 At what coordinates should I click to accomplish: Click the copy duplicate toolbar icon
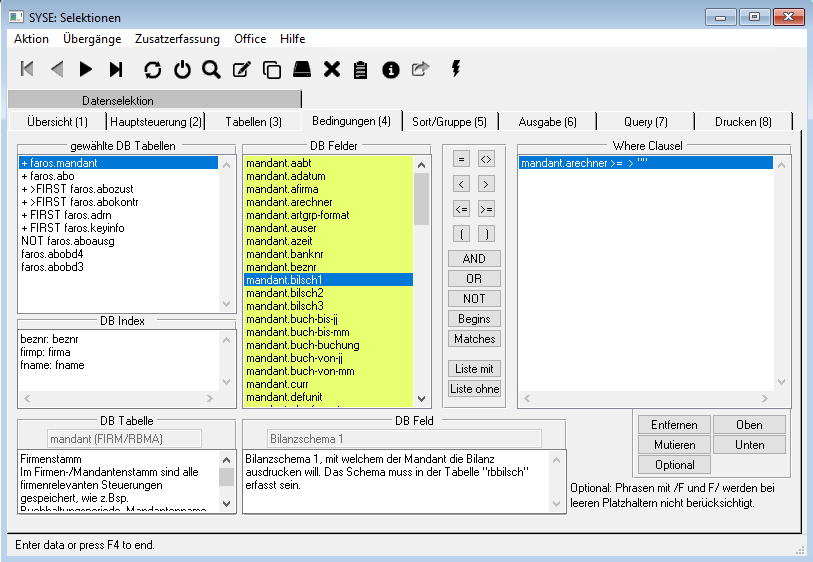[271, 69]
